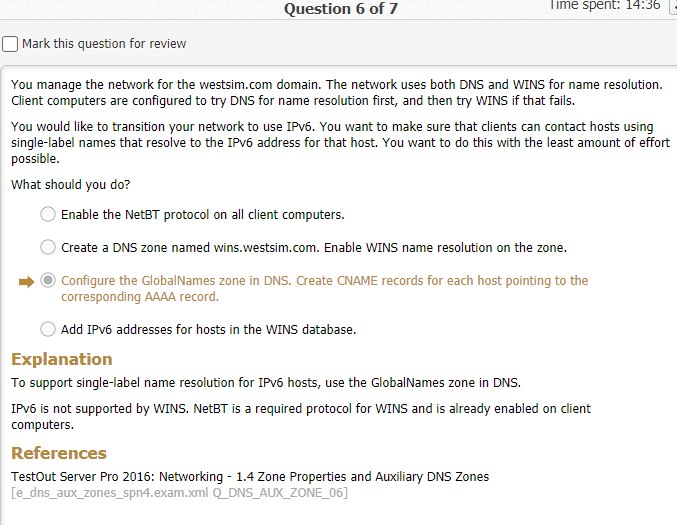Click the Enable the NetBT protocol answer text
Image resolution: width=677 pixels, height=525 pixels.
pos(202,214)
